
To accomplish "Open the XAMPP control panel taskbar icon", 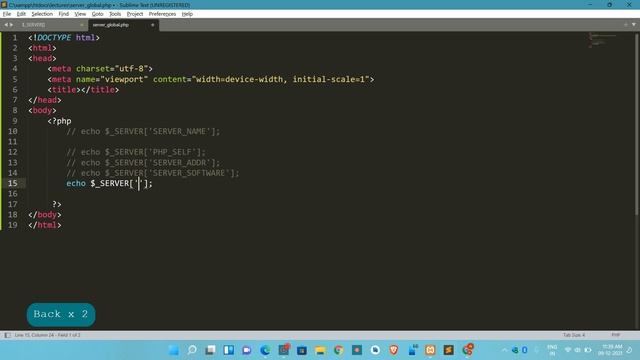I will [430, 350].
